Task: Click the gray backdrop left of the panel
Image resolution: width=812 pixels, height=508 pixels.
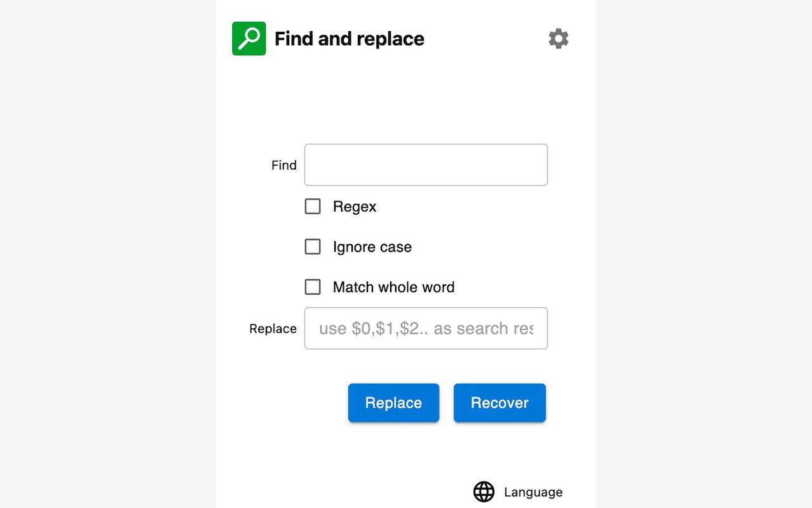Action: point(108,254)
